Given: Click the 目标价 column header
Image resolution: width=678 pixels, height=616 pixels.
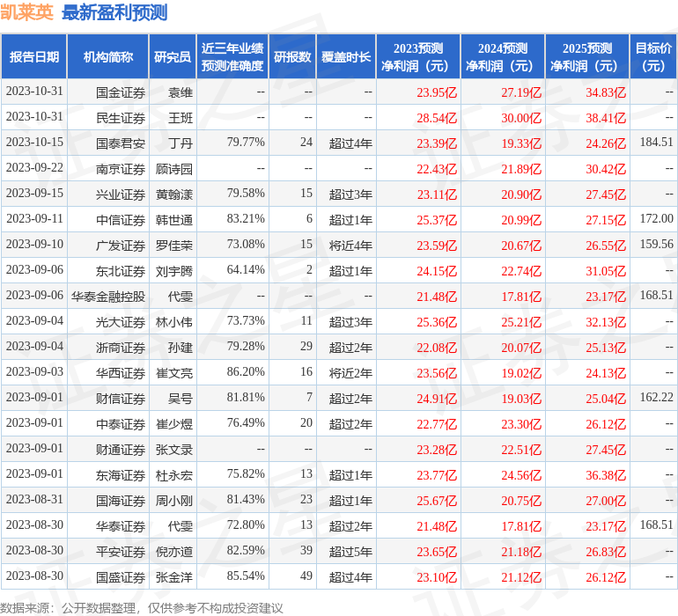Looking at the screenshot, I should [653, 56].
